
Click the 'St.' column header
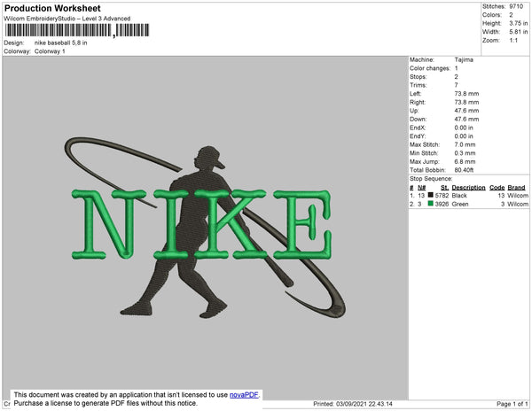coord(444,188)
